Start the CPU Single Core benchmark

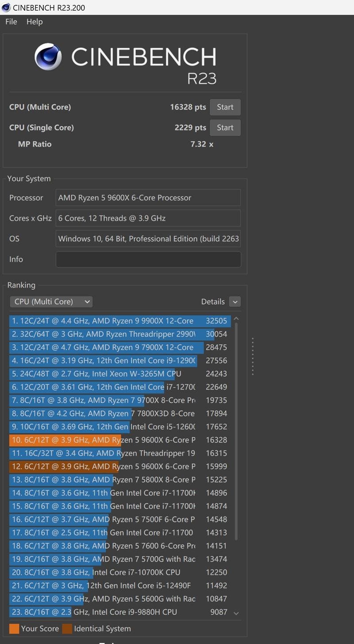click(x=225, y=127)
